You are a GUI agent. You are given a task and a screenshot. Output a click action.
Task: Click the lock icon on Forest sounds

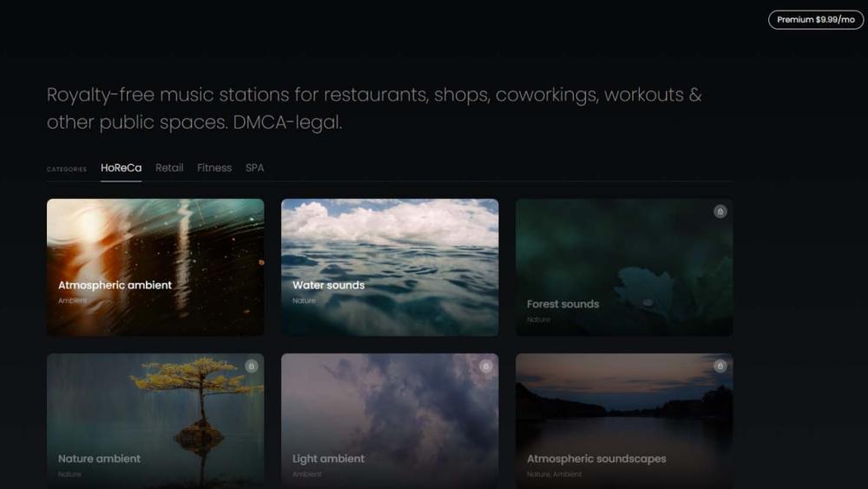[720, 211]
